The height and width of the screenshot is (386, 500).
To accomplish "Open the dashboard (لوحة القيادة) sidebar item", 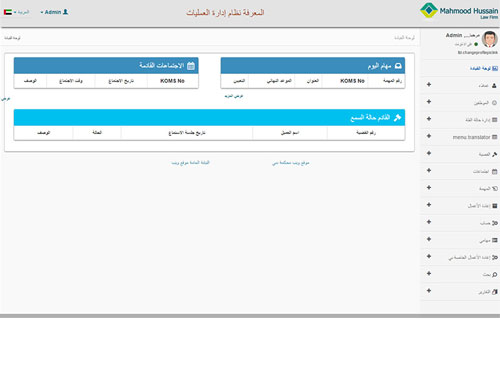I will coord(484,68).
